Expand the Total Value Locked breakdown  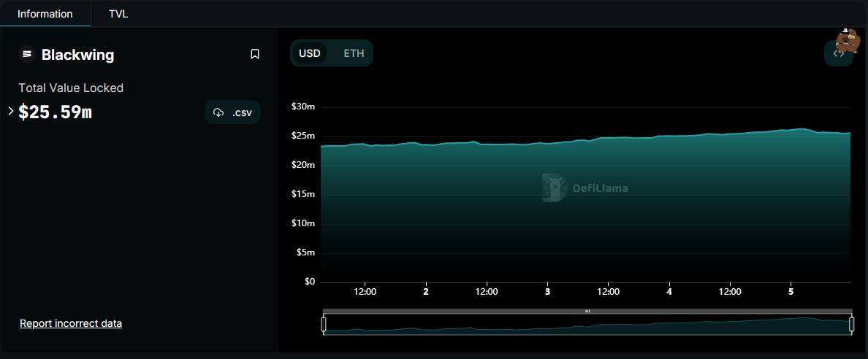point(11,111)
